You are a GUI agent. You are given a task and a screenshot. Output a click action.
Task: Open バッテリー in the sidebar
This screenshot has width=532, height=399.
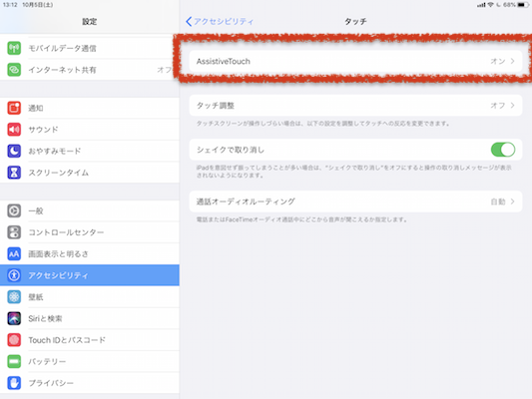47,361
